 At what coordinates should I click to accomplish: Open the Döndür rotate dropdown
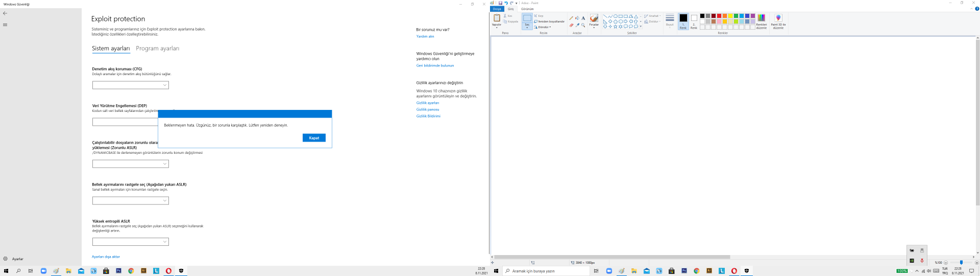(543, 27)
